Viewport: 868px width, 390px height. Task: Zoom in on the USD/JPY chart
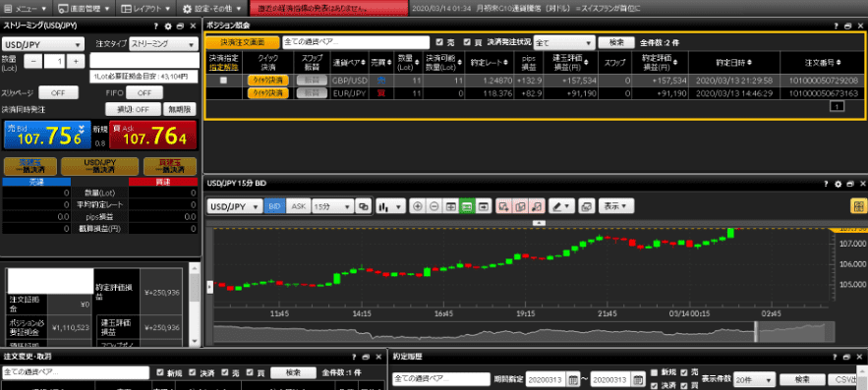pos(418,206)
